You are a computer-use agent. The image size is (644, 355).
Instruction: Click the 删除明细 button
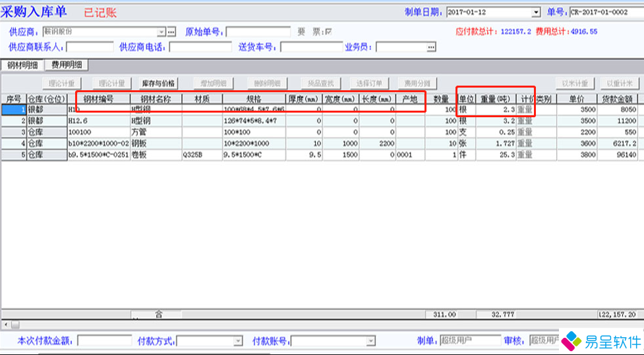point(267,83)
